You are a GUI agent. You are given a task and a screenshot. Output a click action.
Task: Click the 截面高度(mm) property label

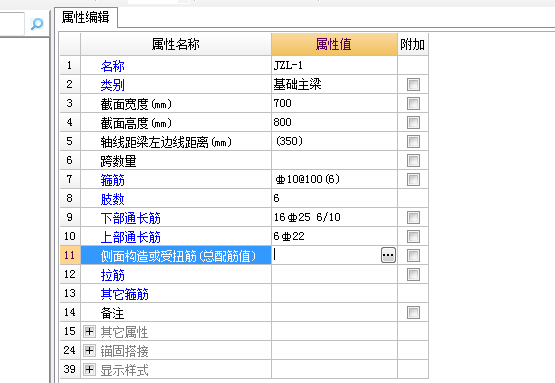[136, 123]
